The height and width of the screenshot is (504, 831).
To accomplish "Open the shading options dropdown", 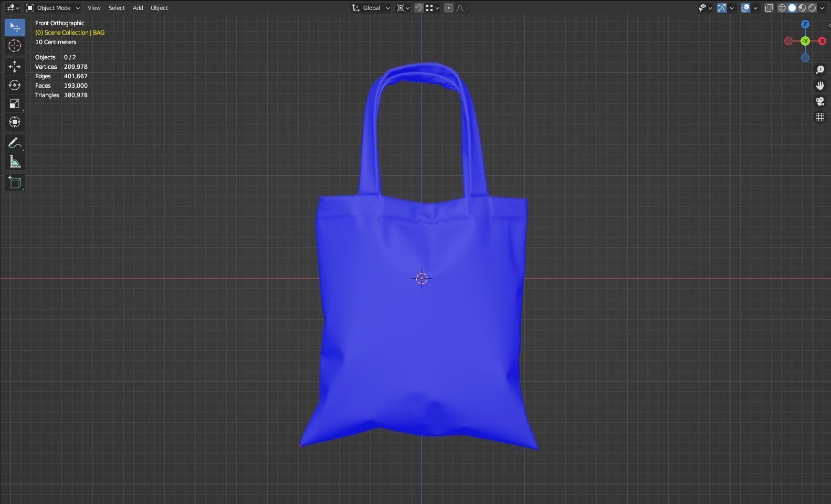I will (x=822, y=8).
